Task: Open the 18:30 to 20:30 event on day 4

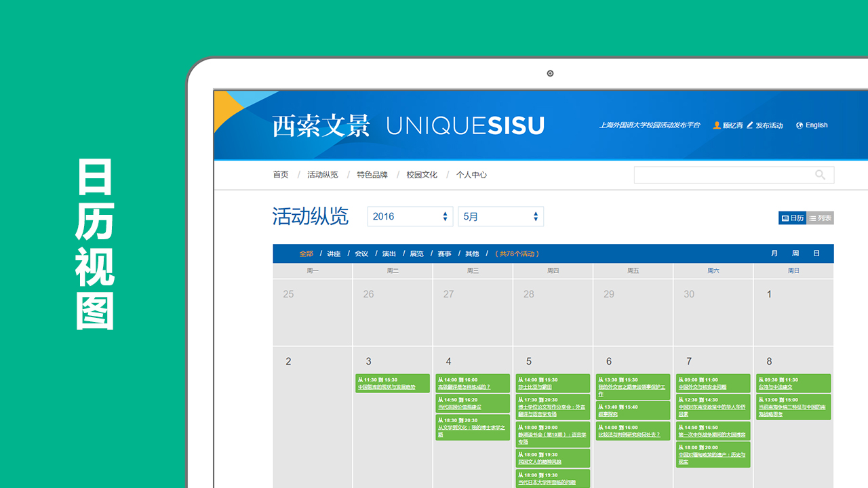Action: [x=473, y=428]
